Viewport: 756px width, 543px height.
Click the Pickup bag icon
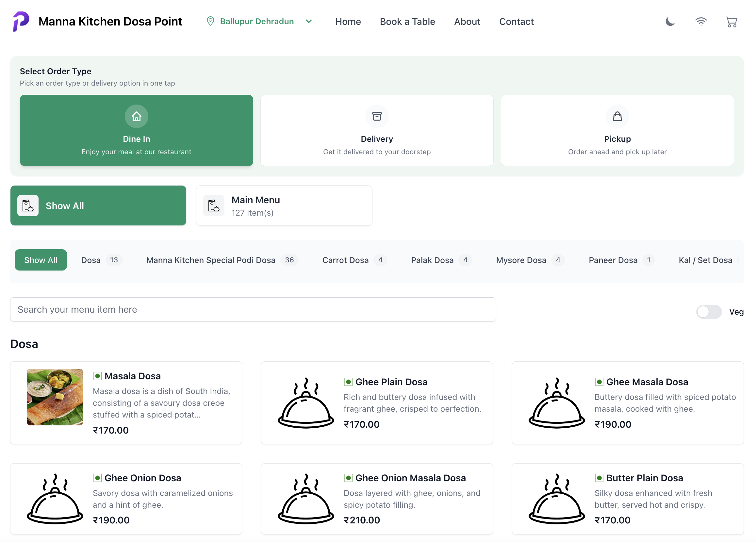(617, 116)
